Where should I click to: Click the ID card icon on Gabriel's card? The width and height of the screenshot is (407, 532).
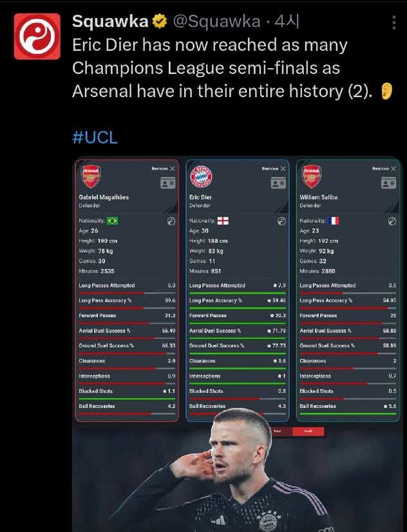tap(168, 183)
